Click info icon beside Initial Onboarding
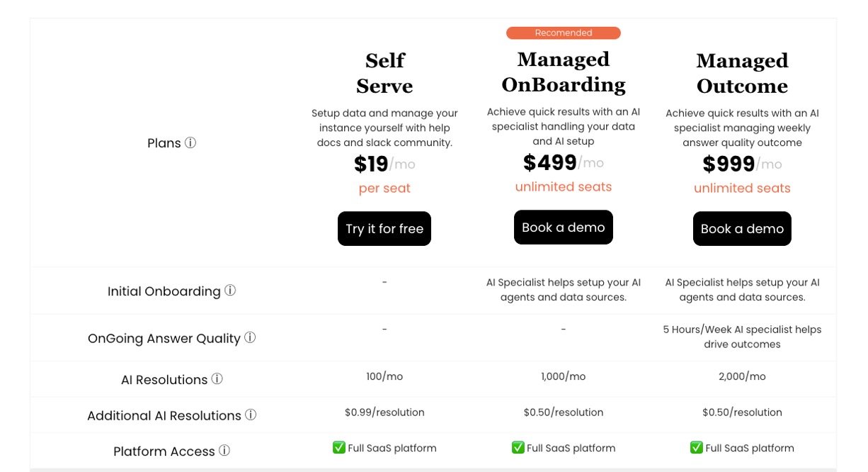This screenshot has height=472, width=868. [x=230, y=291]
